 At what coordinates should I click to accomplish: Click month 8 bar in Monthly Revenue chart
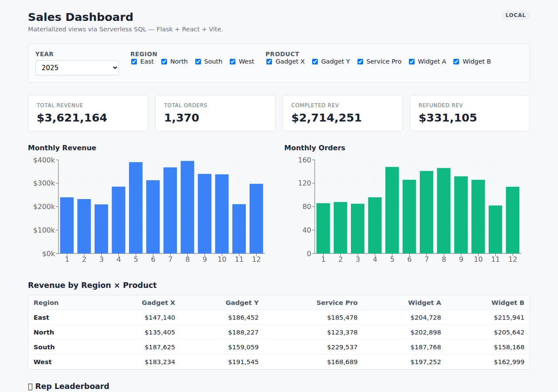point(187,207)
